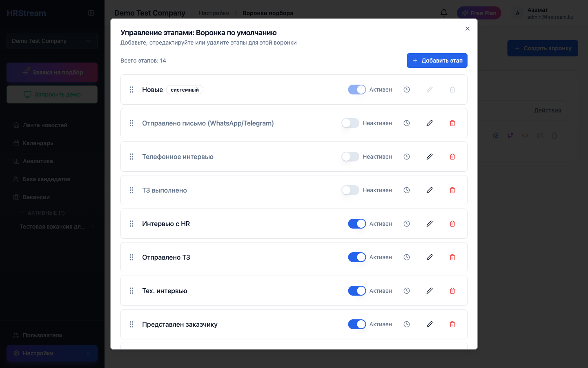The width and height of the screenshot is (588, 368).
Task: Collapse the АКТИВНЫЕ (1) vacancies group
Action: (22, 213)
